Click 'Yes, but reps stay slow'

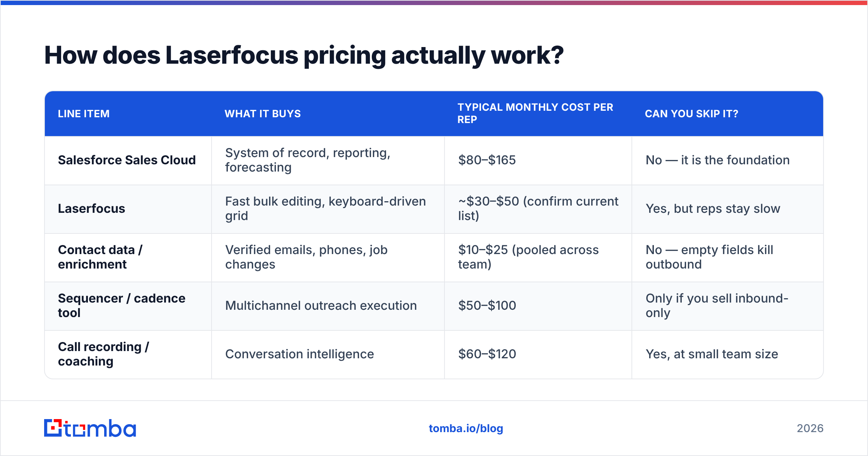coord(713,209)
